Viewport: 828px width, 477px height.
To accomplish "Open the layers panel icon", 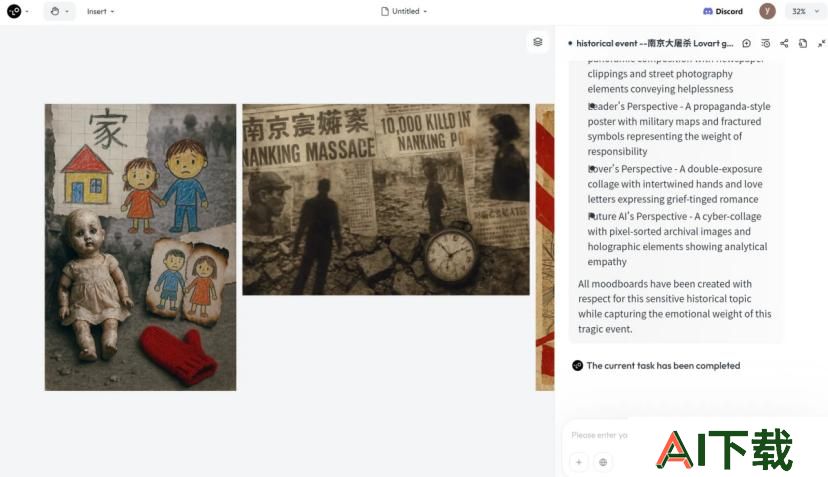I will coord(538,42).
